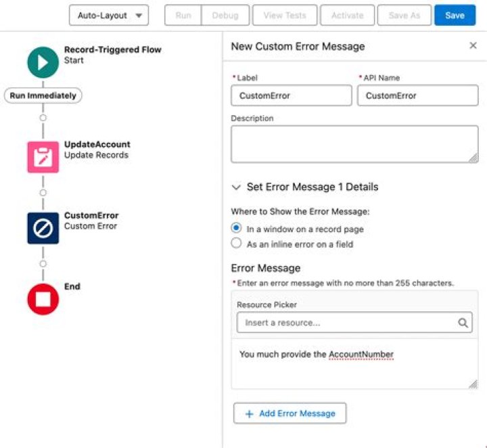487x448 pixels.
Task: Click the Description box resize handle
Action: (473, 158)
